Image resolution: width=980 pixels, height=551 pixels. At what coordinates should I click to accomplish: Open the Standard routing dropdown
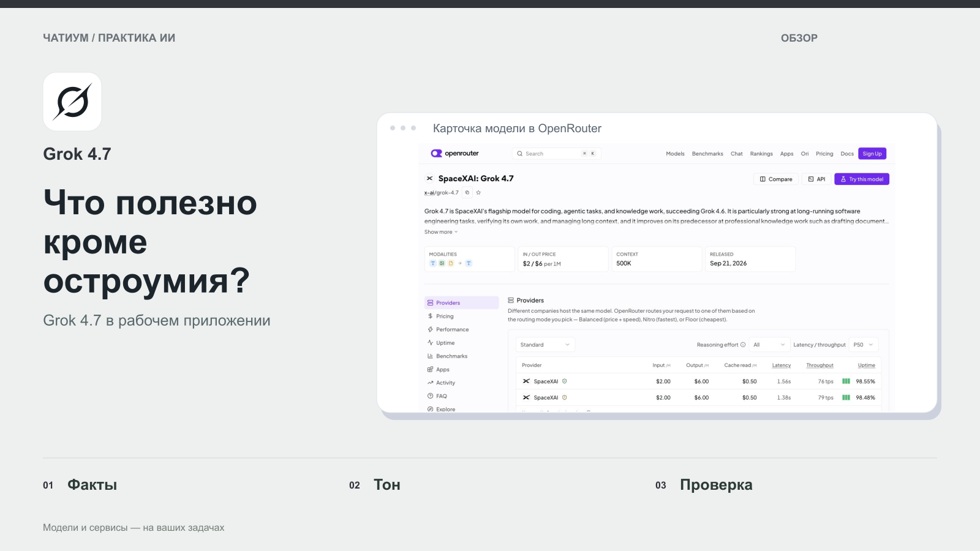pyautogui.click(x=545, y=345)
